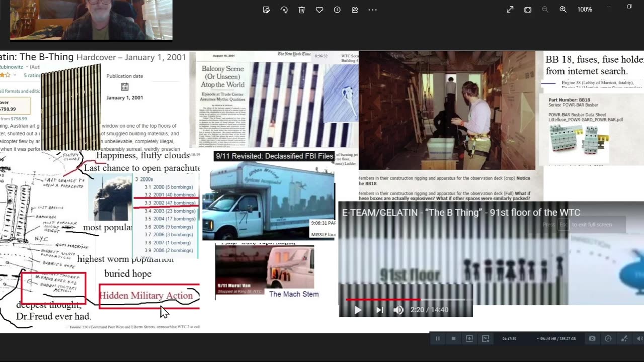Click the 9/11 Revisited: Declassified FBI Files caption
The height and width of the screenshot is (362, 644).
pyautogui.click(x=274, y=156)
